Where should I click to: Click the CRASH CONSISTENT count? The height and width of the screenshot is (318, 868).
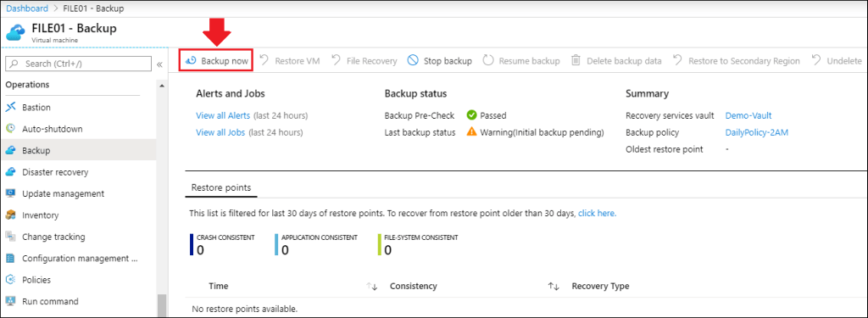coord(200,250)
